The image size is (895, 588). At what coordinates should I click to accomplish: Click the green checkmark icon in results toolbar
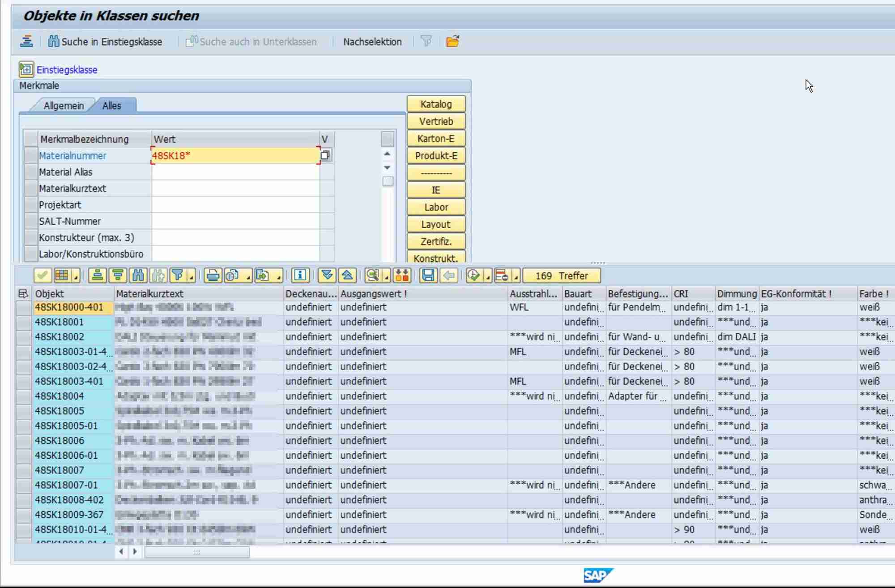click(x=43, y=276)
